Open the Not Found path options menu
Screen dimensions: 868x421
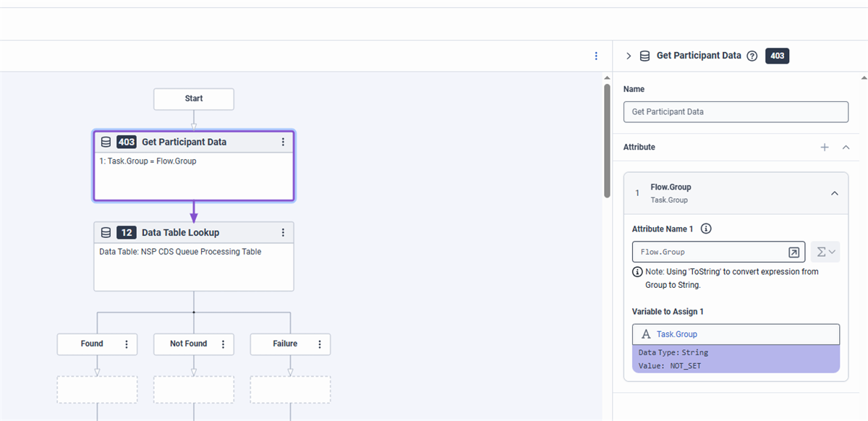pos(223,344)
